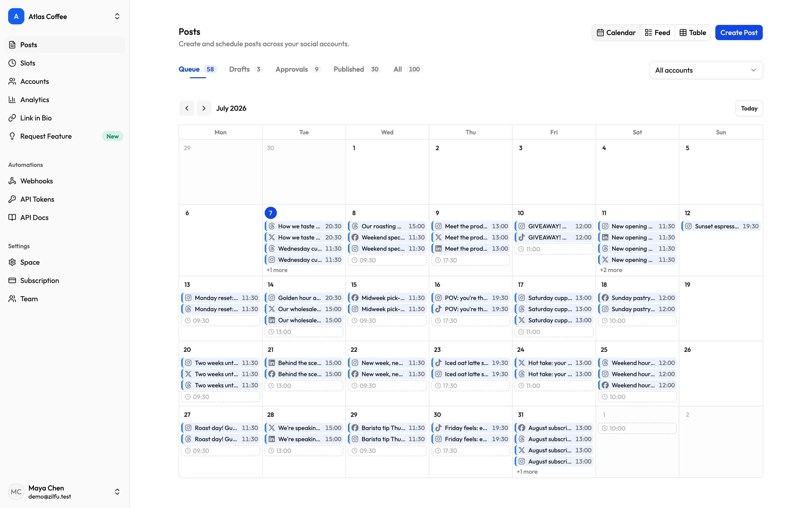Click the empty 17:30 slot on July 9
Viewport: 812px width, 508px height.
tap(471, 260)
